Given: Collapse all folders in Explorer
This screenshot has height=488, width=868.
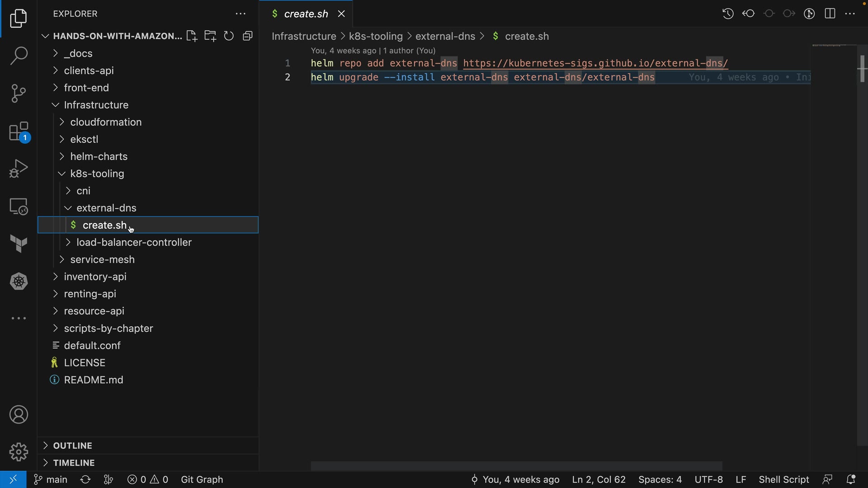Looking at the screenshot, I should [x=248, y=36].
